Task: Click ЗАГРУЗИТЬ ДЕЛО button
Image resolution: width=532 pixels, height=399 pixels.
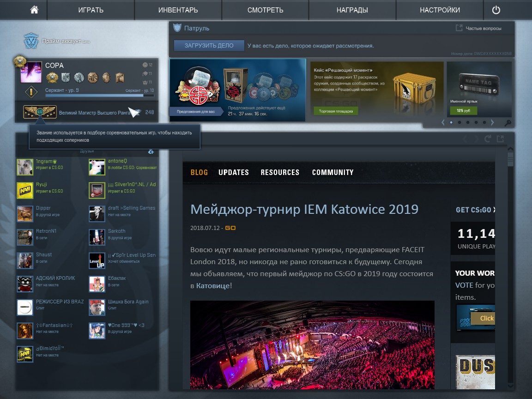Action: tap(209, 45)
